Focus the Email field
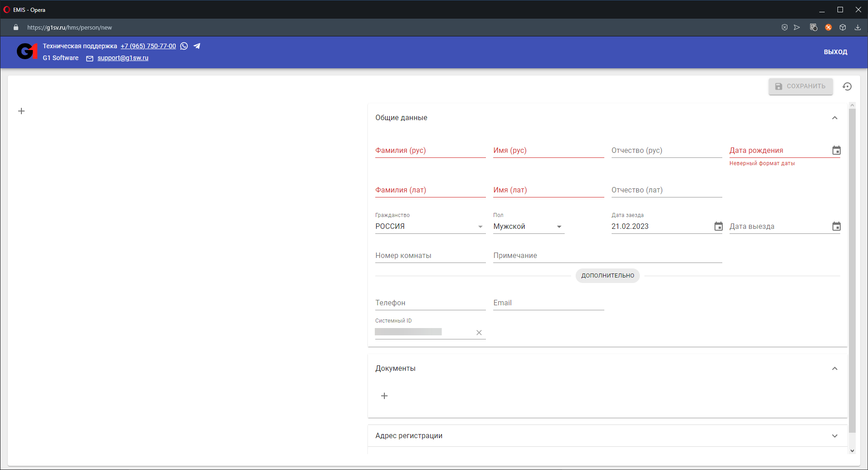This screenshot has width=868, height=470. pos(548,303)
